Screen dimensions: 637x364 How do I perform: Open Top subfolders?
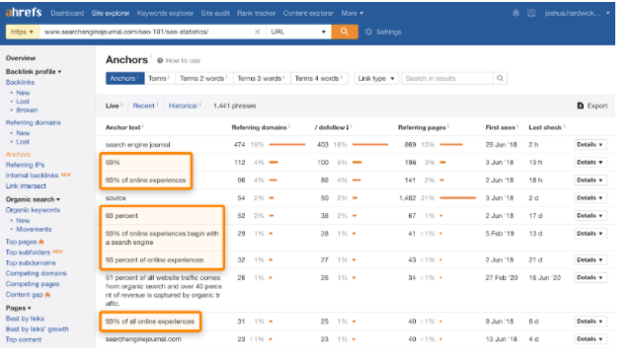point(28,252)
